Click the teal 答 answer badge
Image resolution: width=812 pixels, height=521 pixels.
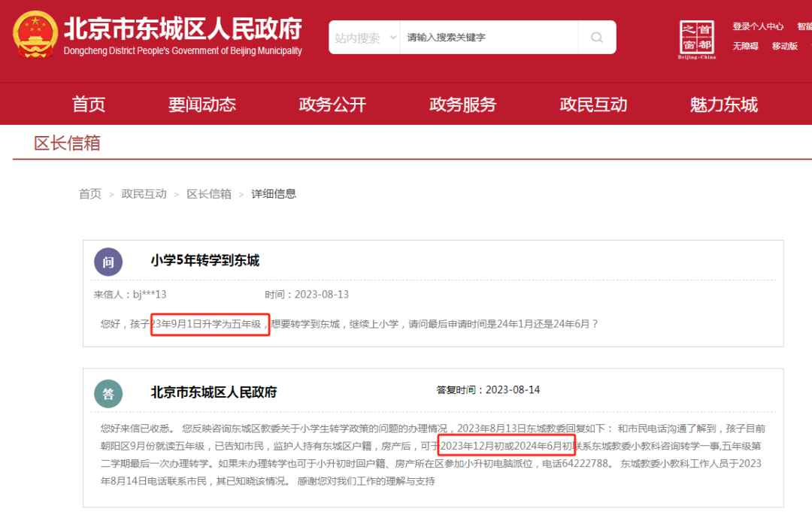coord(108,393)
